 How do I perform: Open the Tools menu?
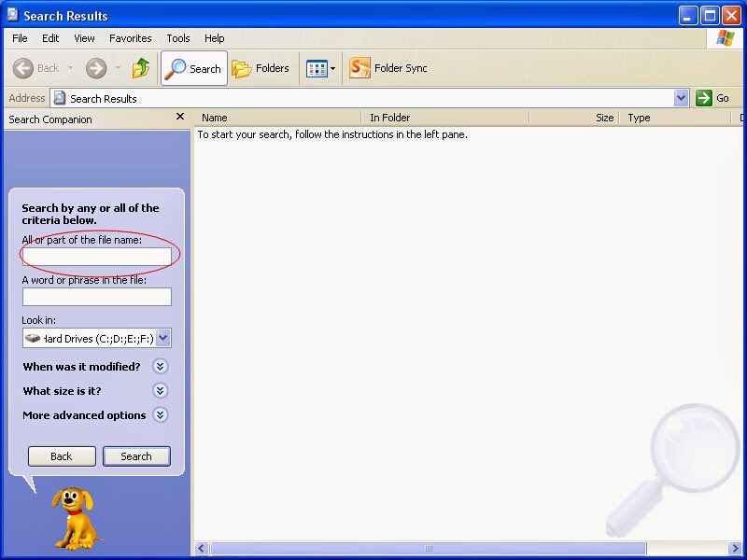click(x=177, y=38)
